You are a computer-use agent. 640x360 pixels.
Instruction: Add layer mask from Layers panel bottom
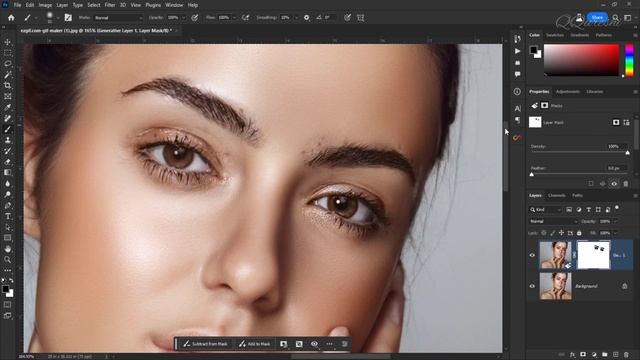(583, 355)
